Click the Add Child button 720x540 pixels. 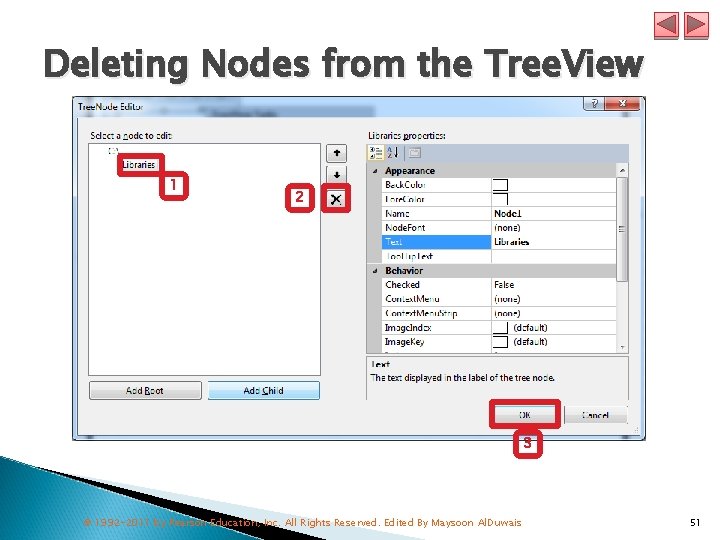[264, 390]
